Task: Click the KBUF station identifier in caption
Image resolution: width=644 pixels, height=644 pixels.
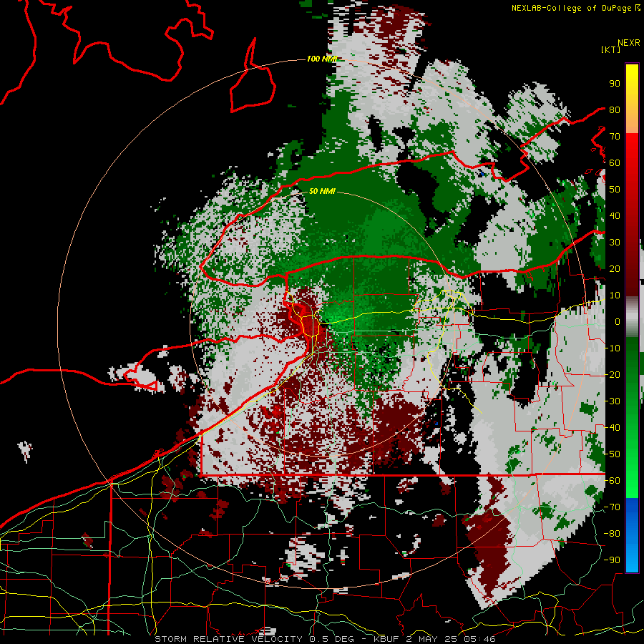Action: pyautogui.click(x=387, y=639)
